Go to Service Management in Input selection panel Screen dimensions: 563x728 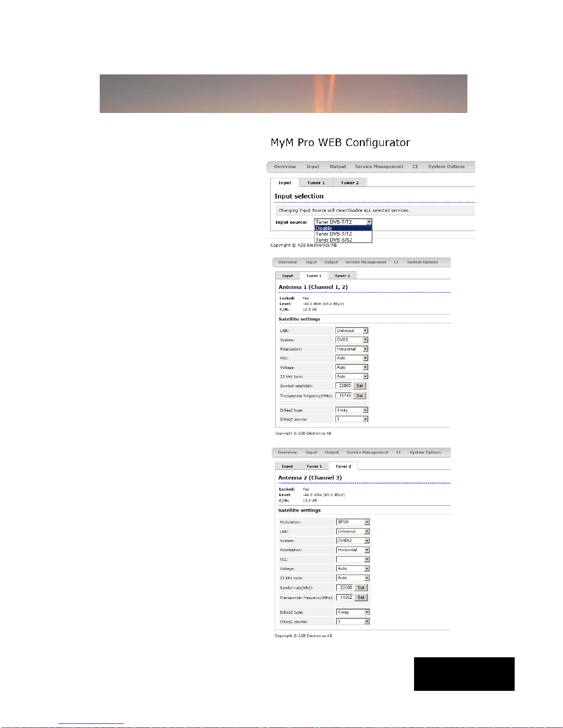point(379,167)
